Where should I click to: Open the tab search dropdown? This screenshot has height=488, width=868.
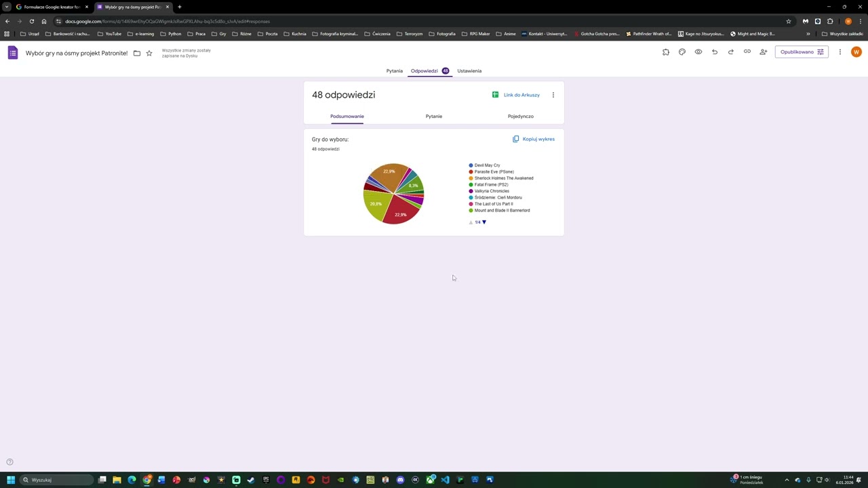[x=7, y=7]
